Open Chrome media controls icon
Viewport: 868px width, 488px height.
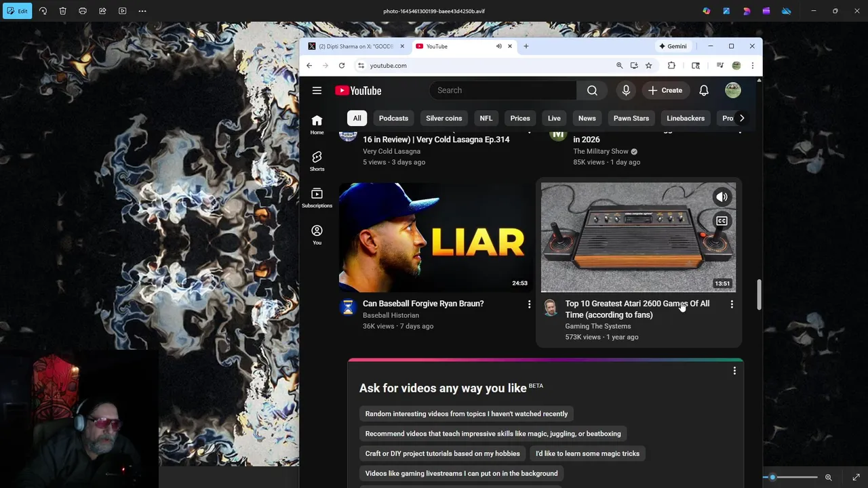(x=719, y=66)
